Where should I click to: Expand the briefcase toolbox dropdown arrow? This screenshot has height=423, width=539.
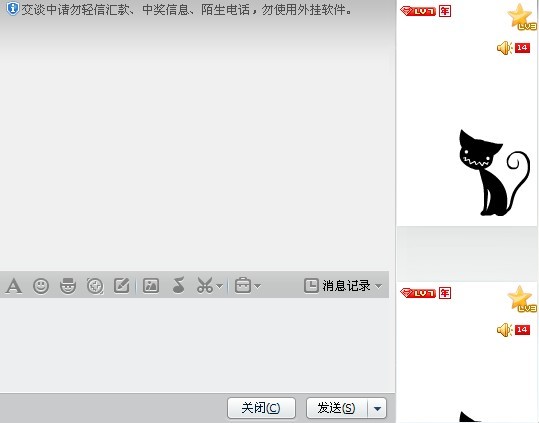(258, 286)
